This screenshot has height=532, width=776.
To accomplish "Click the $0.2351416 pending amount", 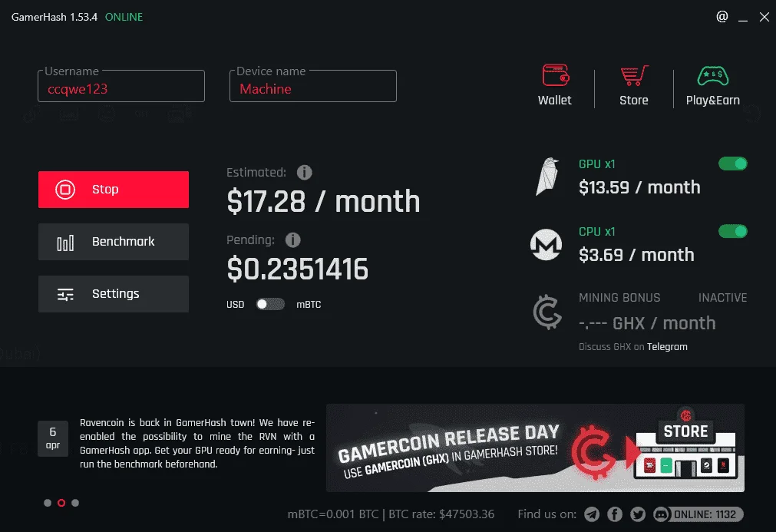I will pos(298,269).
